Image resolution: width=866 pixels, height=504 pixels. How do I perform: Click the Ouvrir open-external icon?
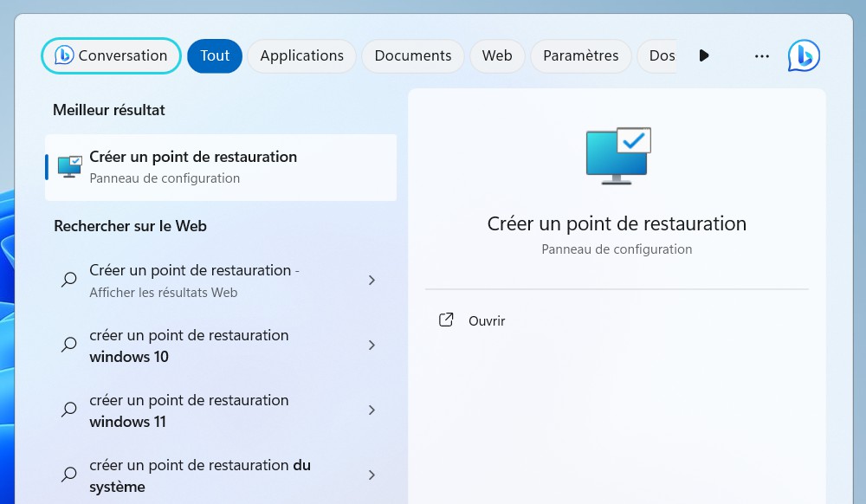pyautogui.click(x=446, y=320)
